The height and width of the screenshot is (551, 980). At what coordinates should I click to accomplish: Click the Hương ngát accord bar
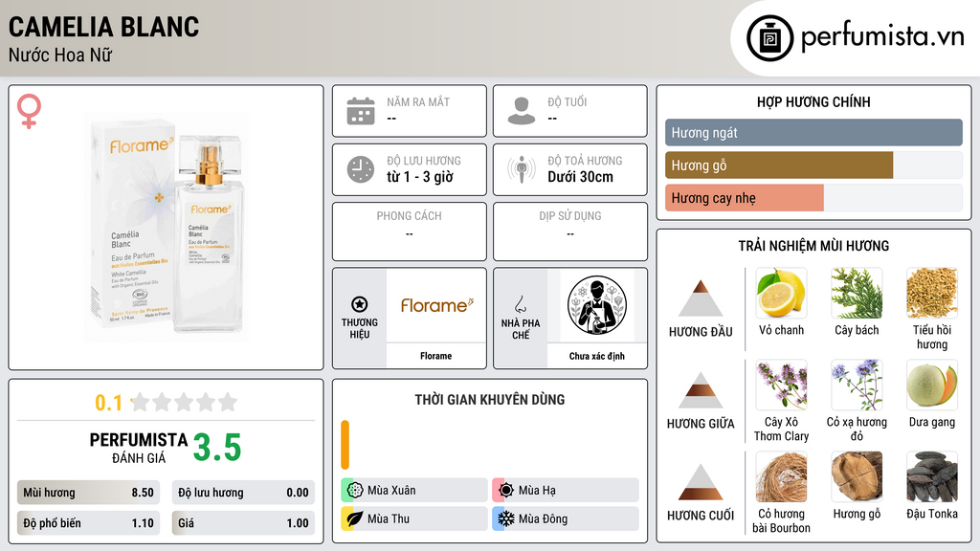pos(813,132)
